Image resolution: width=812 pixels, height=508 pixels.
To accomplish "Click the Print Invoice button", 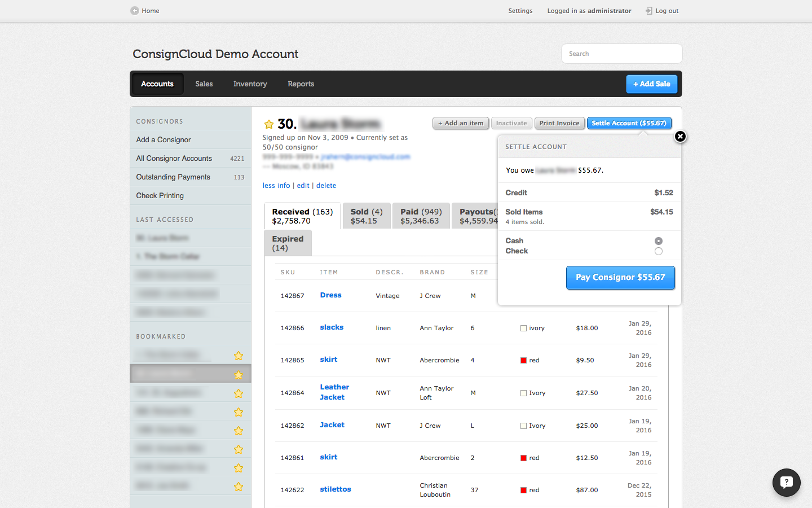I will pyautogui.click(x=559, y=123).
